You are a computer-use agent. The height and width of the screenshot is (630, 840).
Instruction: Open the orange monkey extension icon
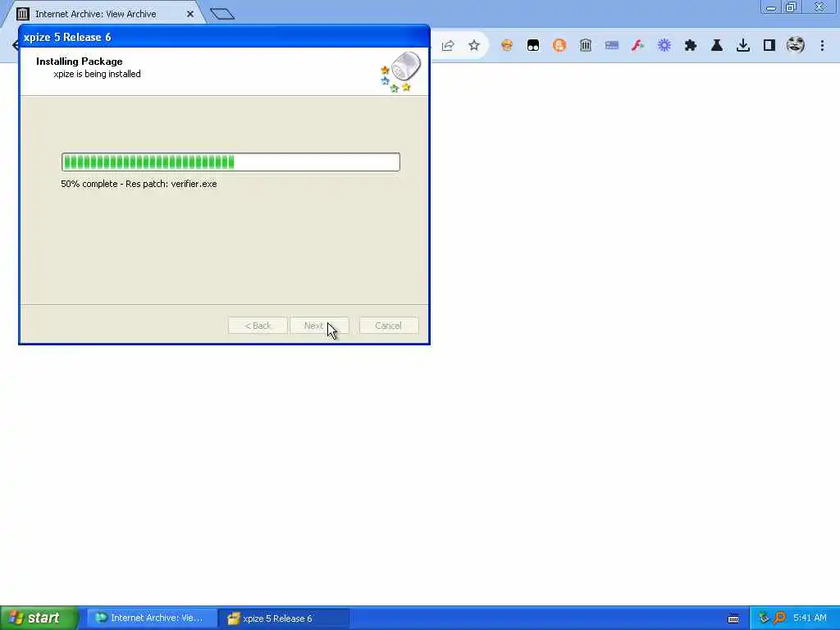507,46
